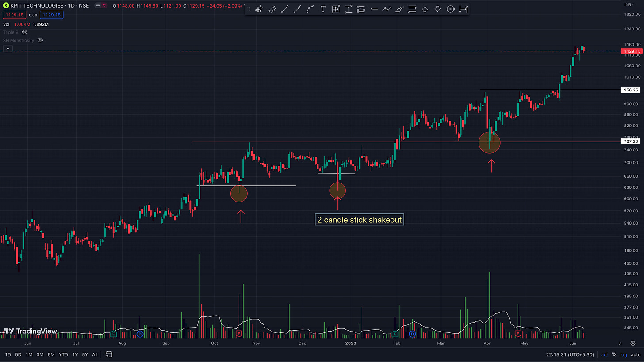Image resolution: width=644 pixels, height=362 pixels.
Task: Click the current price label 1129.15 on axis
Action: click(632, 51)
